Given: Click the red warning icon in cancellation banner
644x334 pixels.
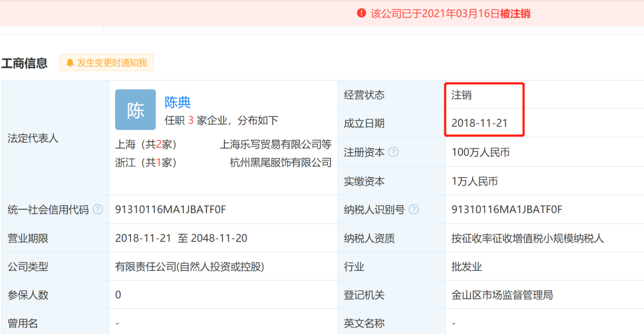Looking at the screenshot, I should (x=361, y=13).
